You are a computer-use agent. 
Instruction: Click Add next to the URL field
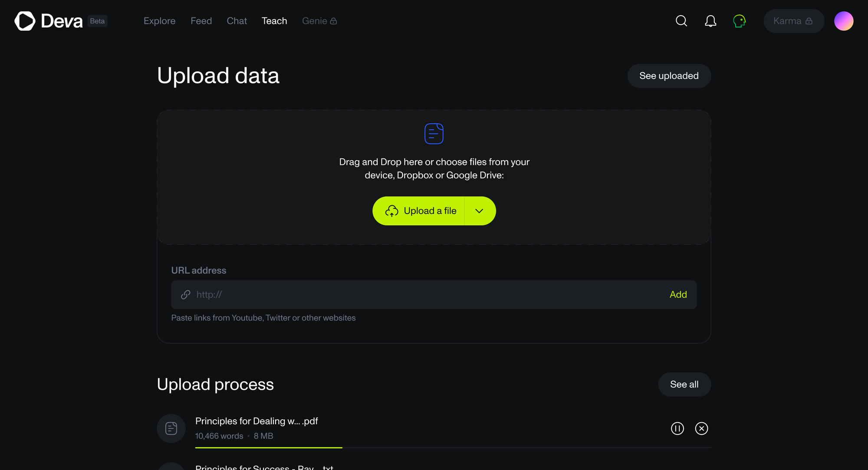(678, 295)
